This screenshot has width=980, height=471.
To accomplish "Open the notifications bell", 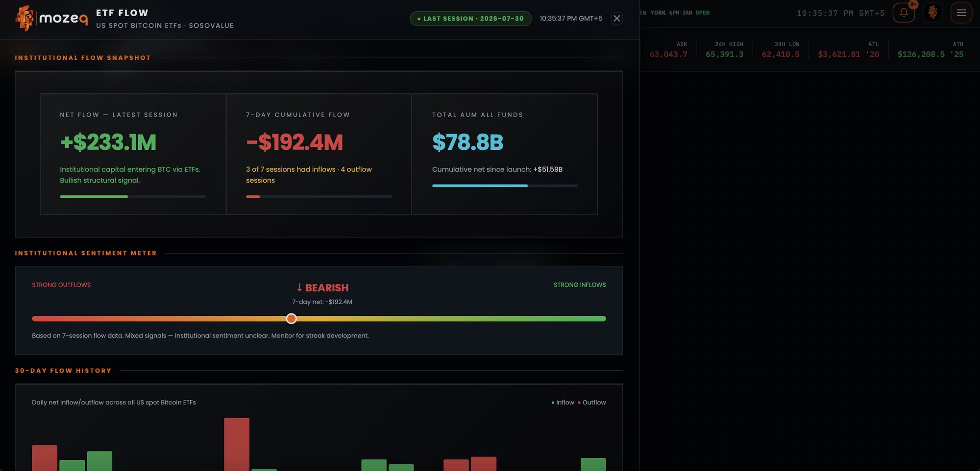I will click(x=904, y=13).
